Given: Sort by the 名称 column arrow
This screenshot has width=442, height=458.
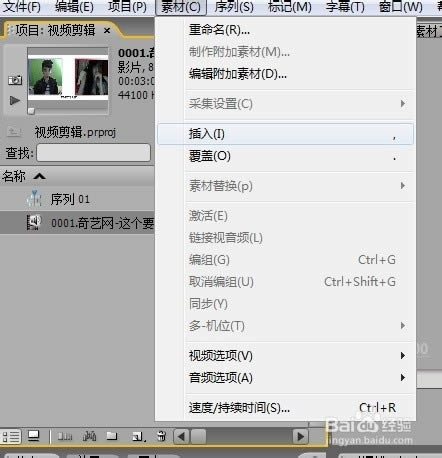Looking at the screenshot, I should [x=40, y=176].
